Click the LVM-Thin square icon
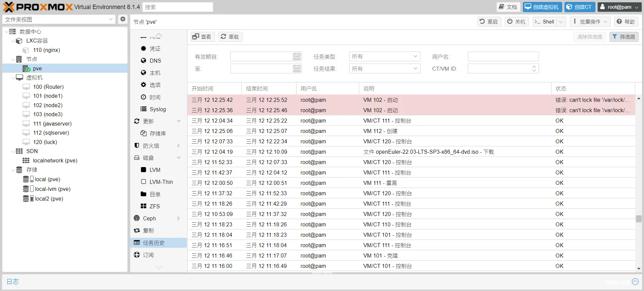Image resolution: width=644 pixels, height=291 pixels. pyautogui.click(x=144, y=182)
